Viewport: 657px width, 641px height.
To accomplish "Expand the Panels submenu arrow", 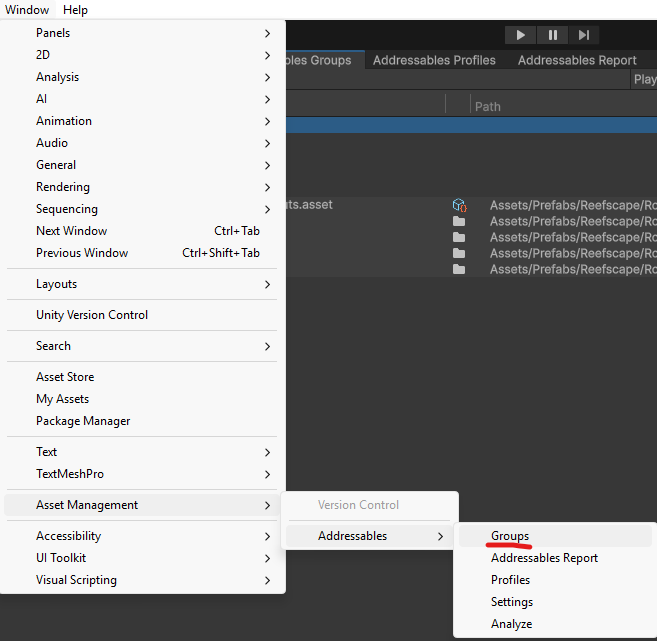I will tap(267, 33).
